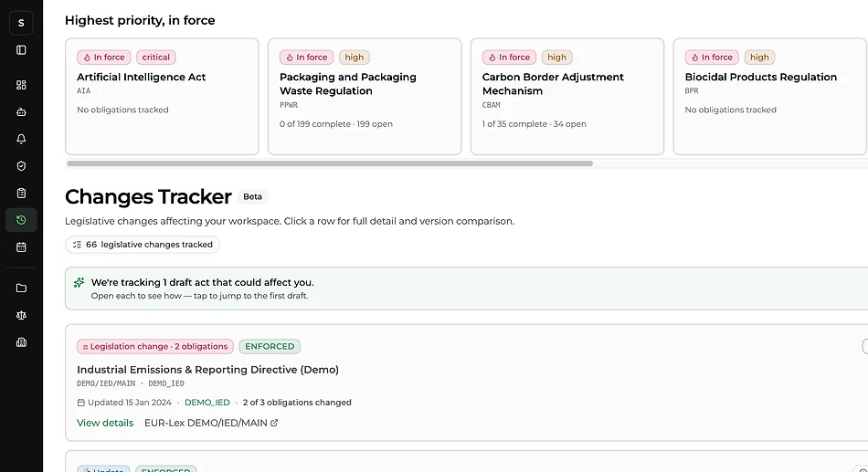Click the Changes Tracker heading

[148, 196]
